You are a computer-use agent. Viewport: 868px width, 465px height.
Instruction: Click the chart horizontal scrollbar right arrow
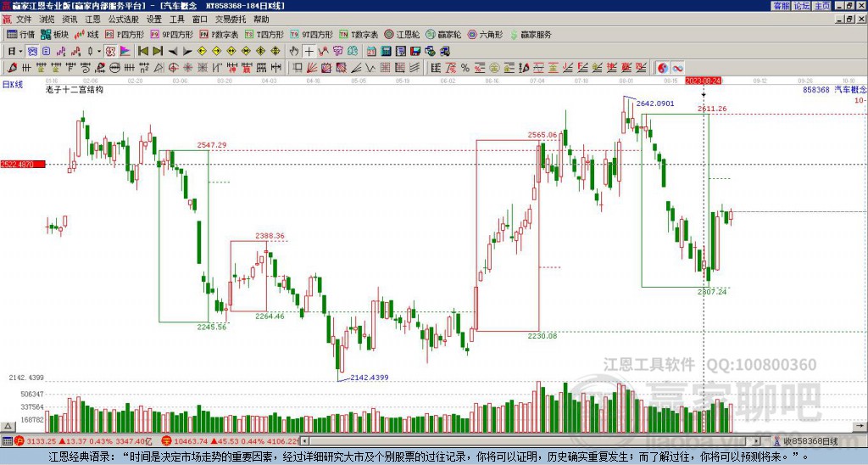[x=757, y=441]
